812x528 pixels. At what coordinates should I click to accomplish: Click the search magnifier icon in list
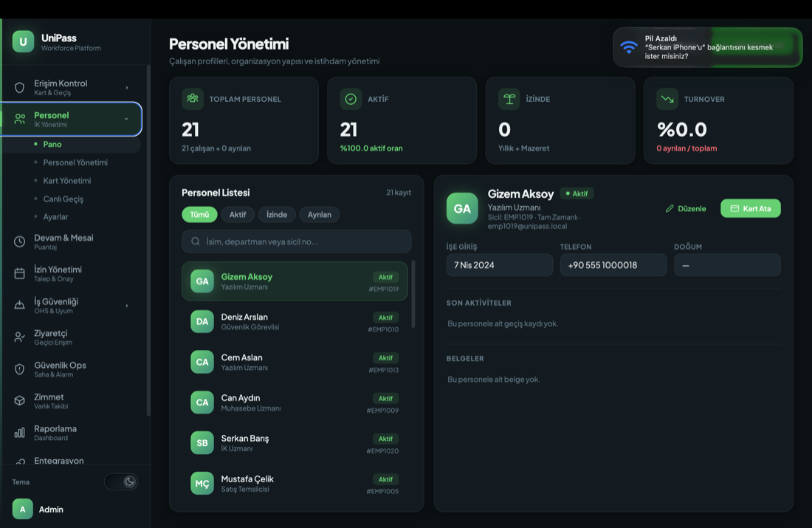pyautogui.click(x=195, y=241)
